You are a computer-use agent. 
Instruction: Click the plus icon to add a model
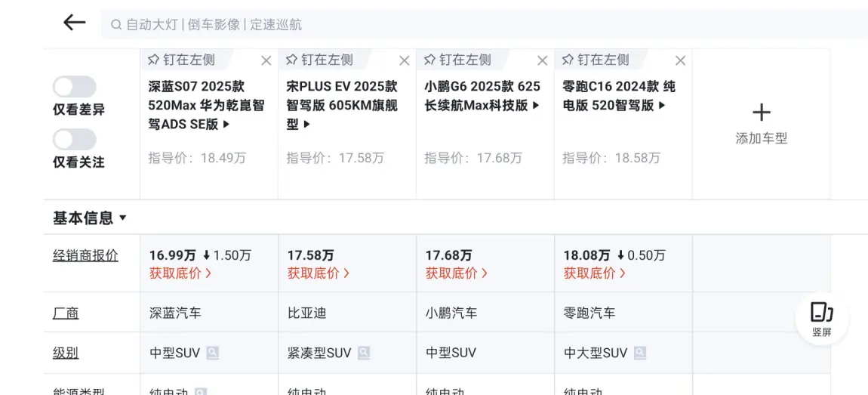coord(761,113)
